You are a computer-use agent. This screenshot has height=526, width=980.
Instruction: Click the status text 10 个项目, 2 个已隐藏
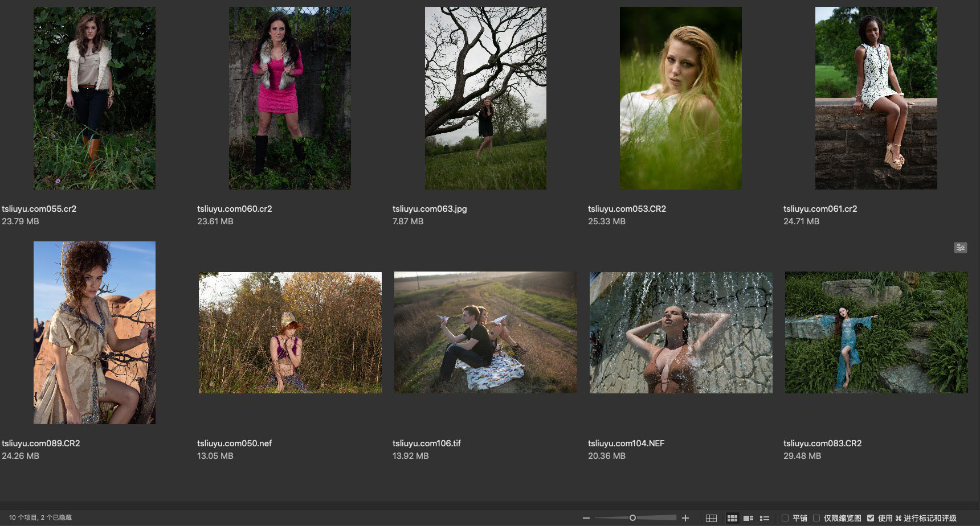[40, 518]
